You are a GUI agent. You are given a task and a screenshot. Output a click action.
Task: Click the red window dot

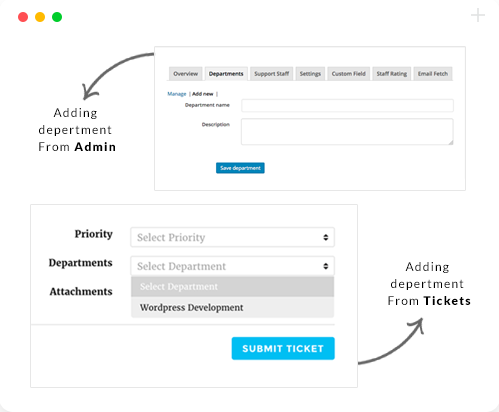(23, 17)
